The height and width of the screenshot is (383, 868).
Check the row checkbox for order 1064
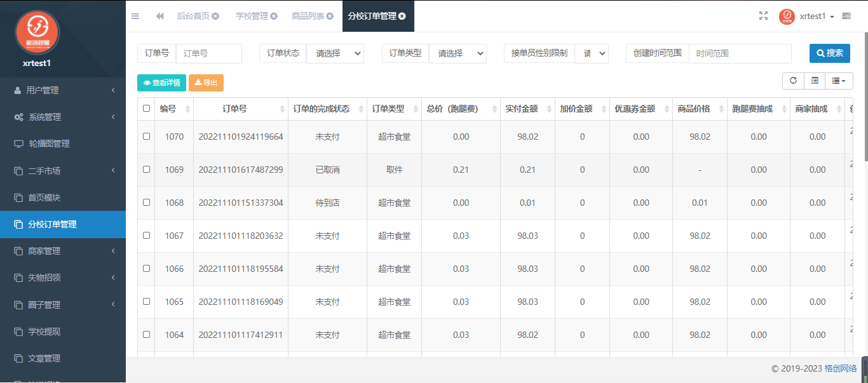(147, 335)
